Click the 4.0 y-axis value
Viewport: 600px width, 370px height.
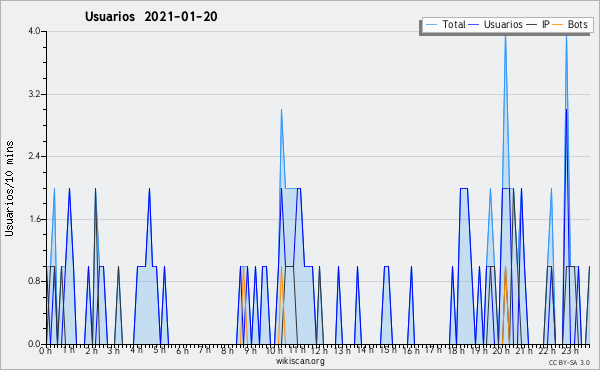coord(34,31)
